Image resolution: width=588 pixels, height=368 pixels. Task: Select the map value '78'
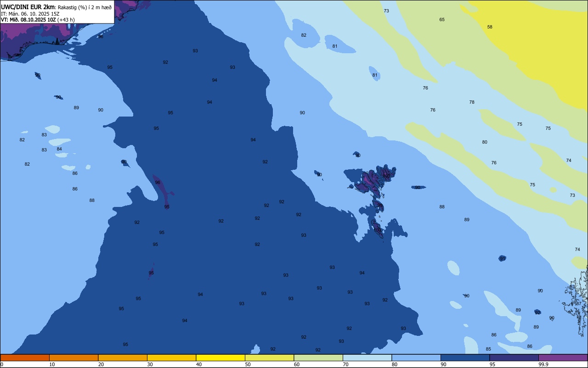472,102
